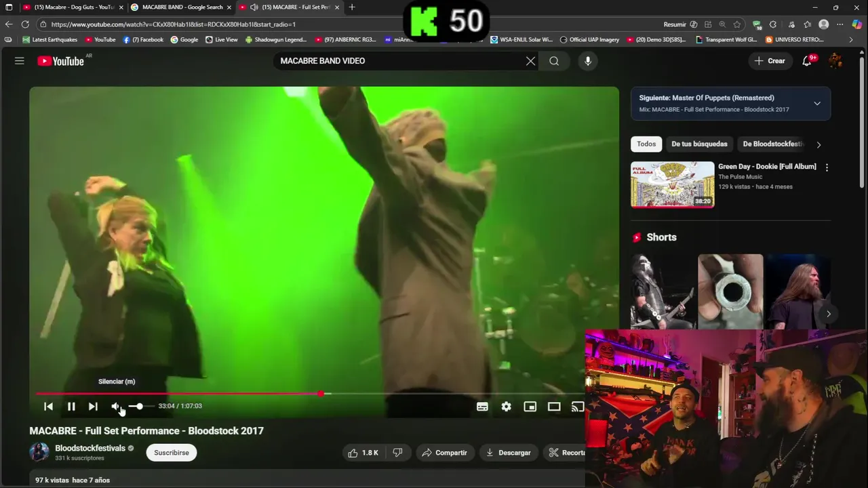This screenshot has height=488, width=868.
Task: Select the Todos filter chip
Action: 646,144
